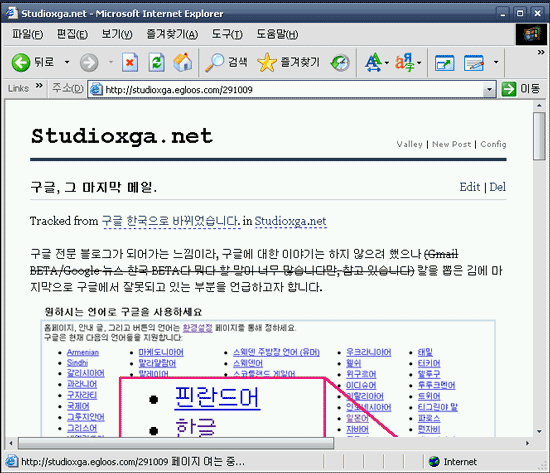Viewport: 550px width, 473px height.
Task: Click the New Post link
Action: coord(451,144)
